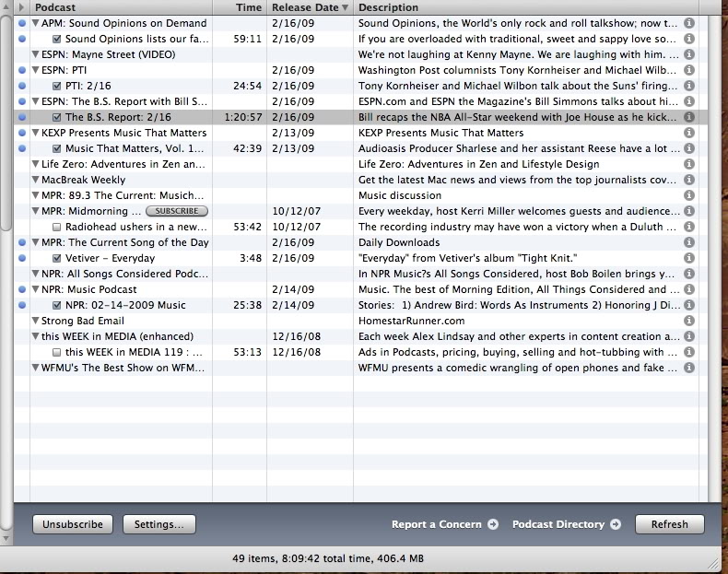Open info for APM: Sound Opinions on Demand

point(689,23)
